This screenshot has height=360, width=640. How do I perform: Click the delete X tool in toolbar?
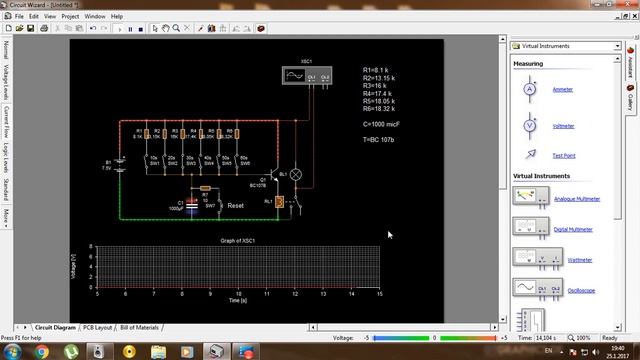click(x=187, y=28)
